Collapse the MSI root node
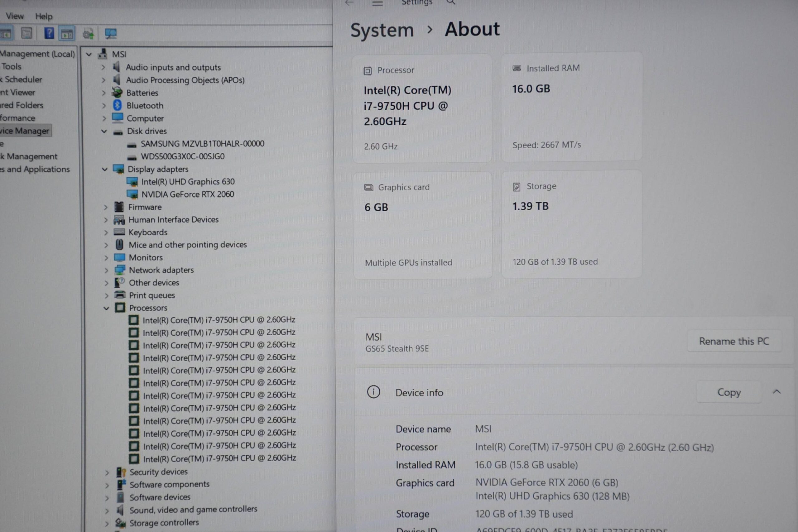 tap(89, 54)
